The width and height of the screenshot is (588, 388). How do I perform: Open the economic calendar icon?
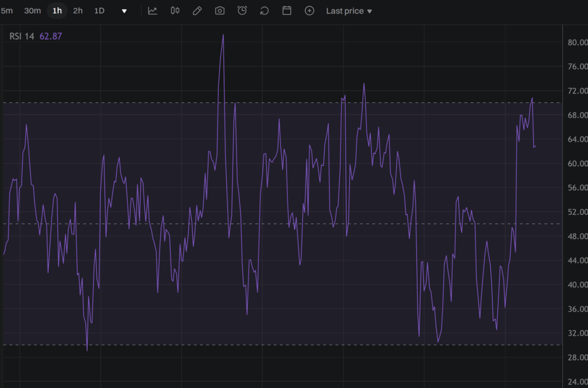coord(287,10)
